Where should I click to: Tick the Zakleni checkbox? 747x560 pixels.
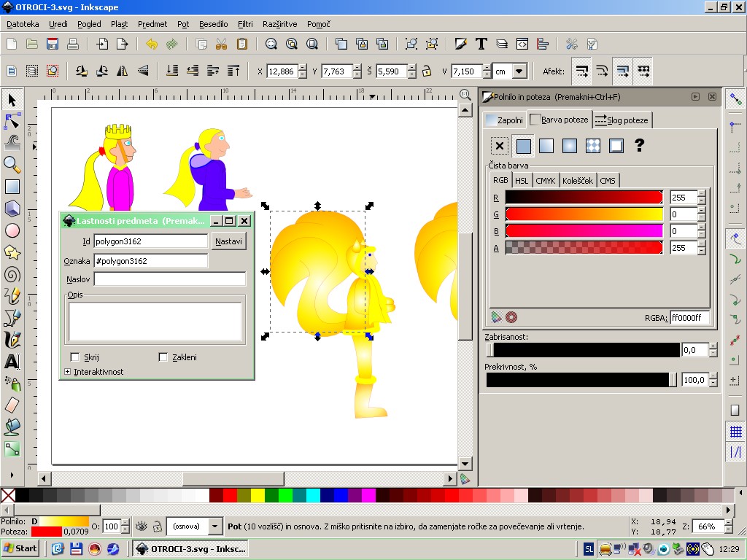[x=163, y=357]
